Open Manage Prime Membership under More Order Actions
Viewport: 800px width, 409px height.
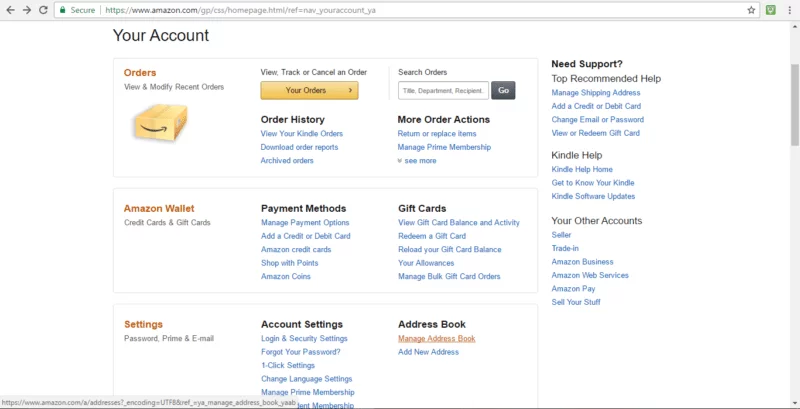click(444, 147)
